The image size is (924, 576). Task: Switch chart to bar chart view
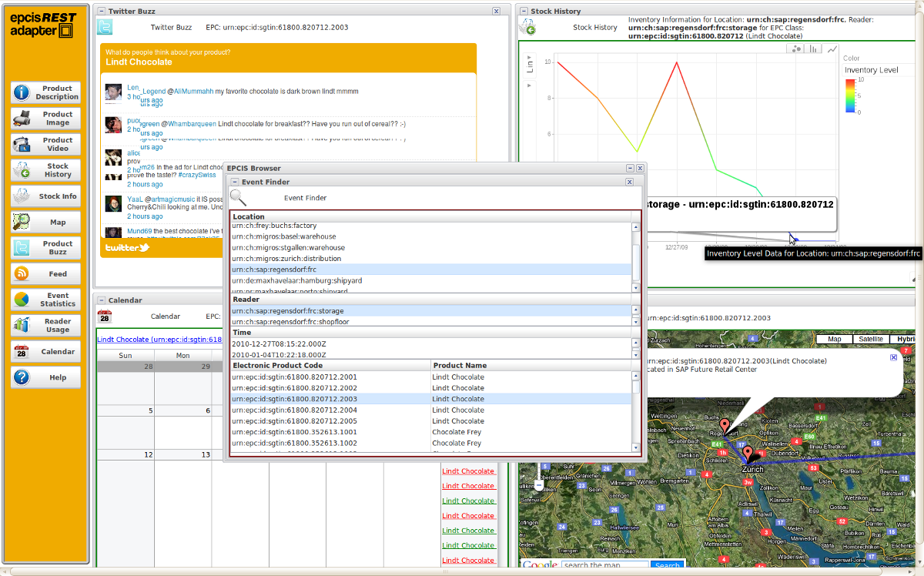pos(814,49)
